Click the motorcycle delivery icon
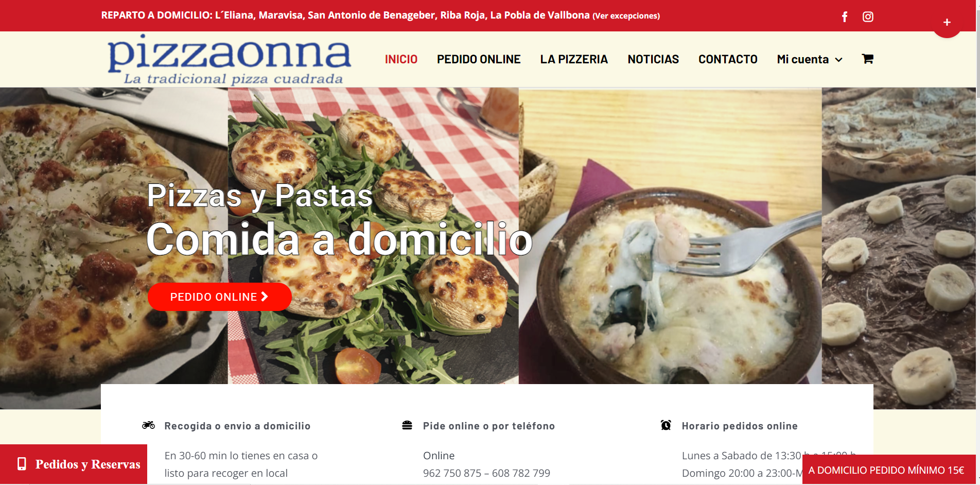980x485 pixels. click(x=148, y=425)
